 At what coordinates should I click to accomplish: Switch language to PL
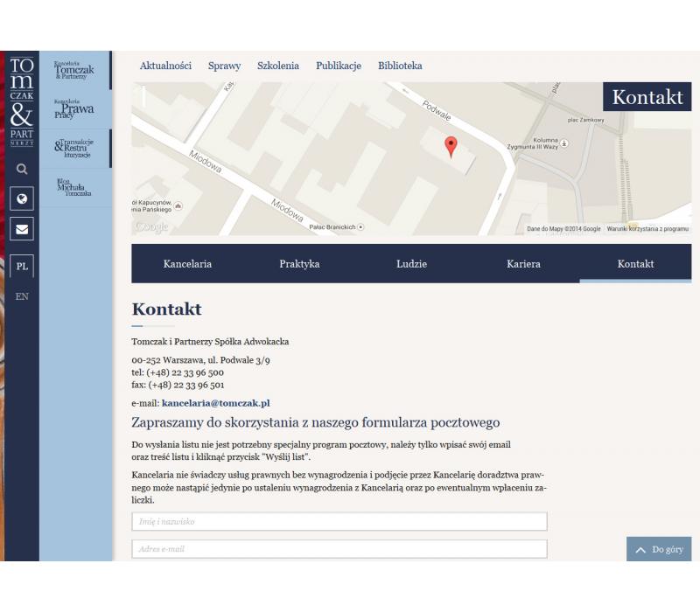point(21,267)
